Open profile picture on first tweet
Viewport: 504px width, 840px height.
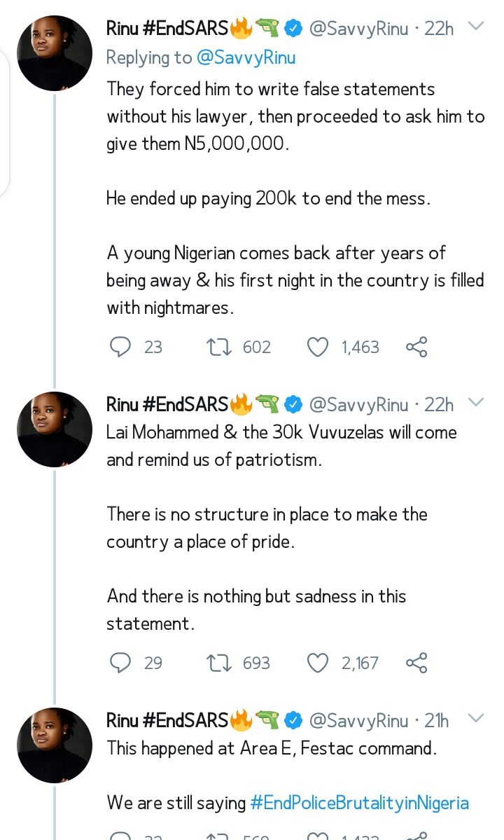tap(55, 53)
